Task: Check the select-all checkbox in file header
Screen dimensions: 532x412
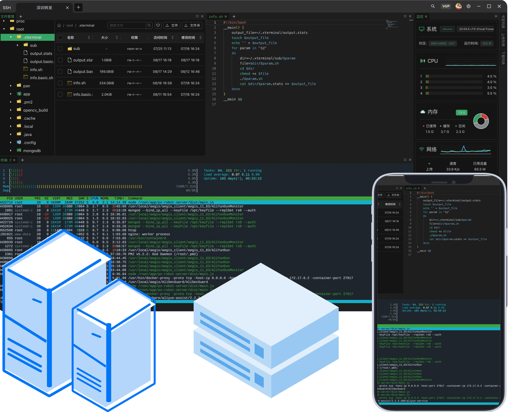Action: [x=60, y=37]
